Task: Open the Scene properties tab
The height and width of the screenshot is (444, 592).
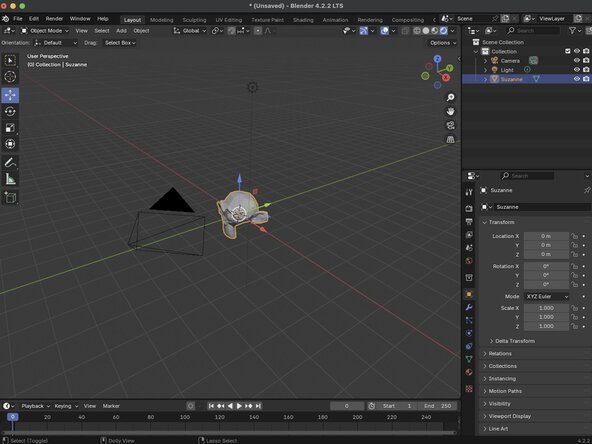Action: point(469,248)
